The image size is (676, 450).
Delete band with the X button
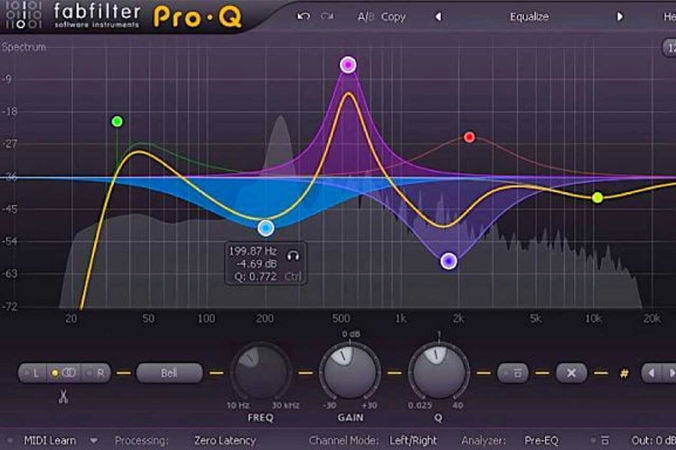571,373
